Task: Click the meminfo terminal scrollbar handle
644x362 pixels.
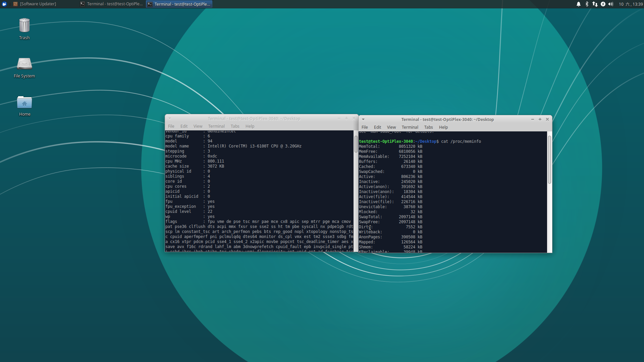Action: click(x=549, y=160)
